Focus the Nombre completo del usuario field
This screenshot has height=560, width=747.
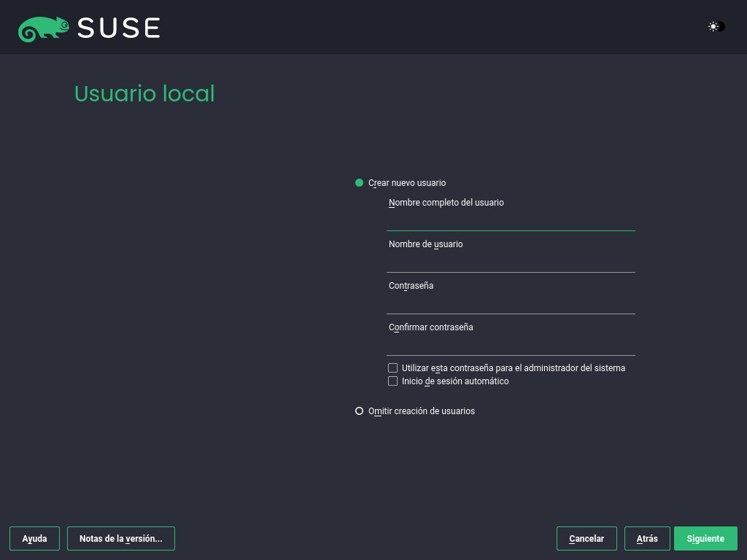(511, 222)
